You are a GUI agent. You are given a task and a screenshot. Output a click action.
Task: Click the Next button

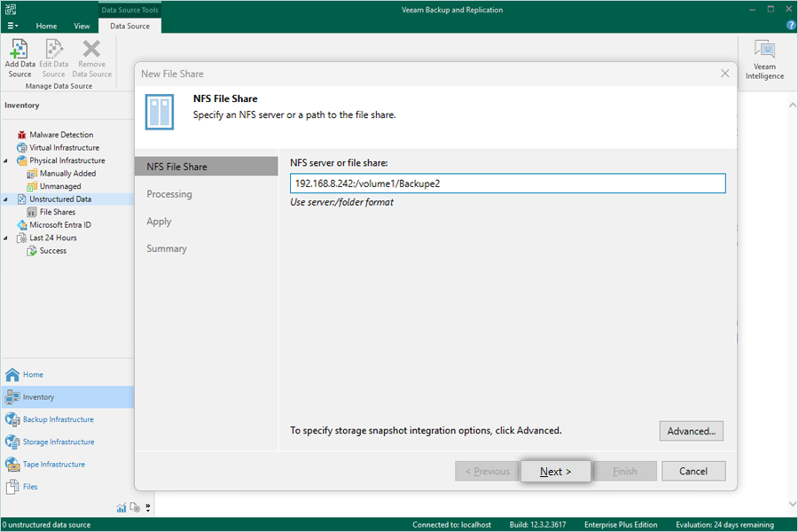pyautogui.click(x=556, y=472)
